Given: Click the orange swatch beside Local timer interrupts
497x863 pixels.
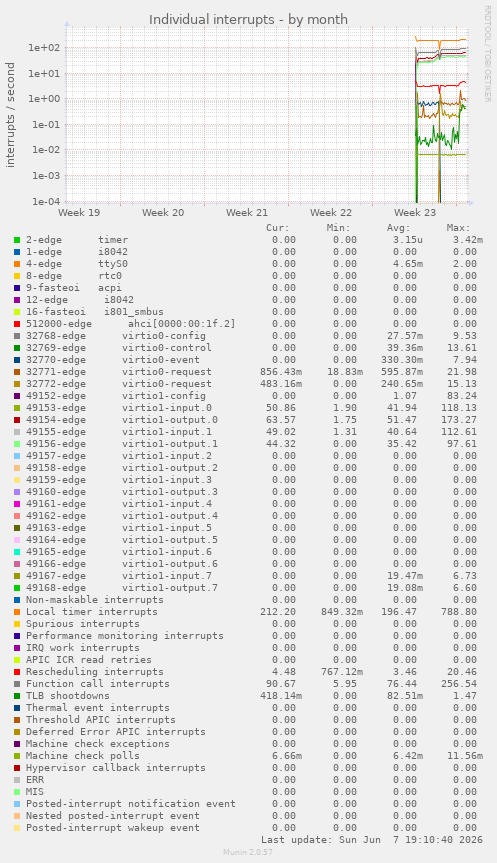Looking at the screenshot, I should point(17,612).
